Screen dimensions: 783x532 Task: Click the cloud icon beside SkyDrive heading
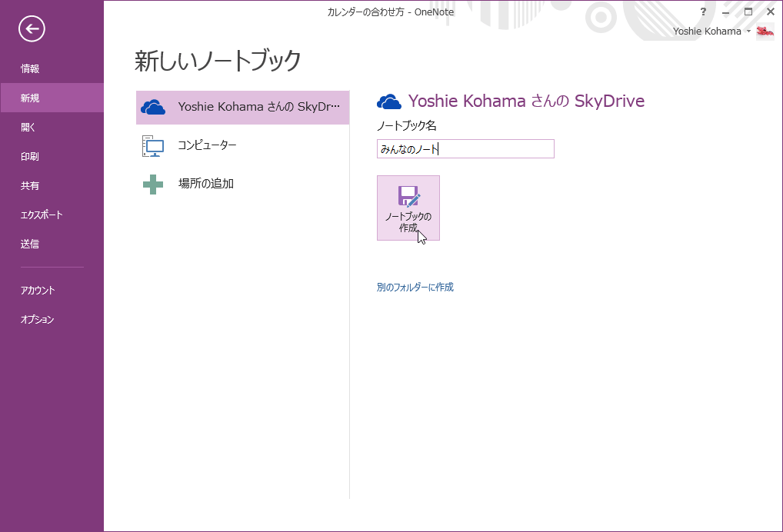click(x=389, y=101)
